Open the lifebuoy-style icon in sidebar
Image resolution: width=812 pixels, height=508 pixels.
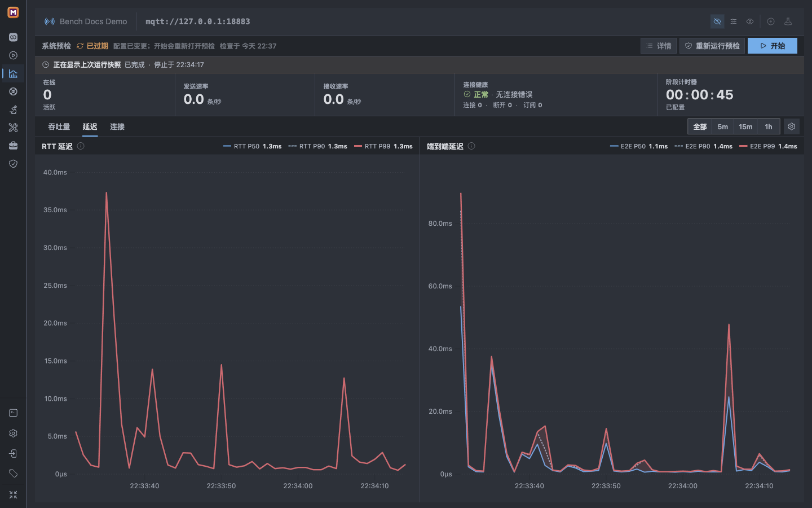tap(13, 91)
